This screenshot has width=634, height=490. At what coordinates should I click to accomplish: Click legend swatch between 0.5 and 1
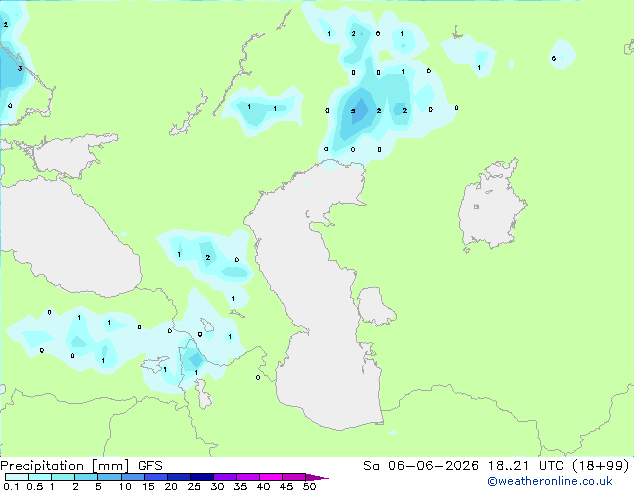pyautogui.click(x=40, y=477)
